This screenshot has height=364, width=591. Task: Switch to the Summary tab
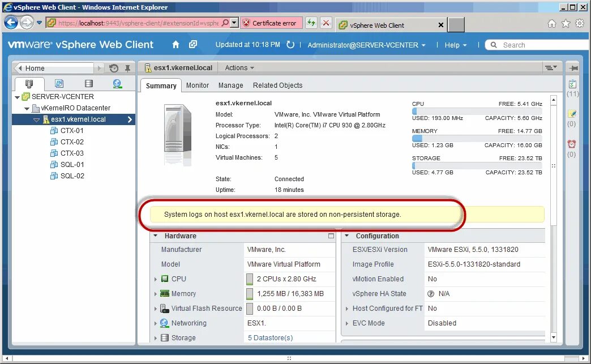coord(161,85)
